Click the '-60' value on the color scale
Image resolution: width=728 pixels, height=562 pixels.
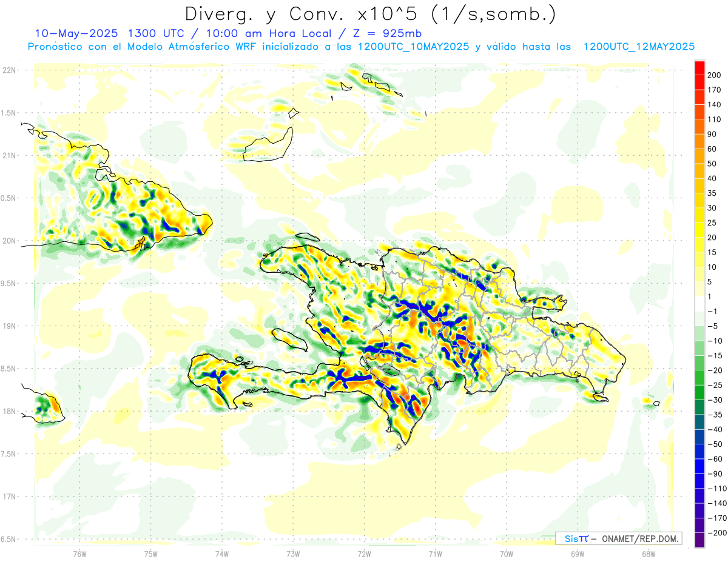[714, 459]
